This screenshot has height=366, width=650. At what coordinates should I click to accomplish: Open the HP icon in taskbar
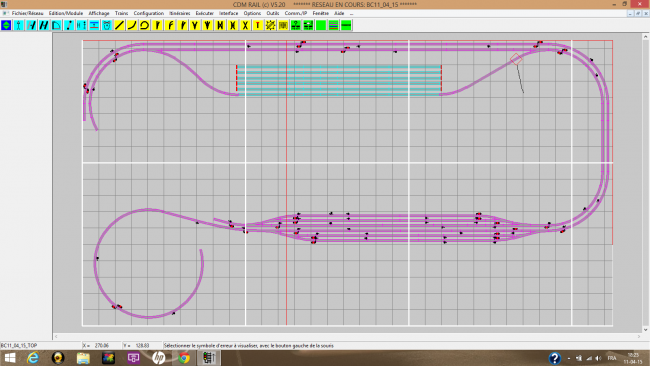[x=158, y=358]
